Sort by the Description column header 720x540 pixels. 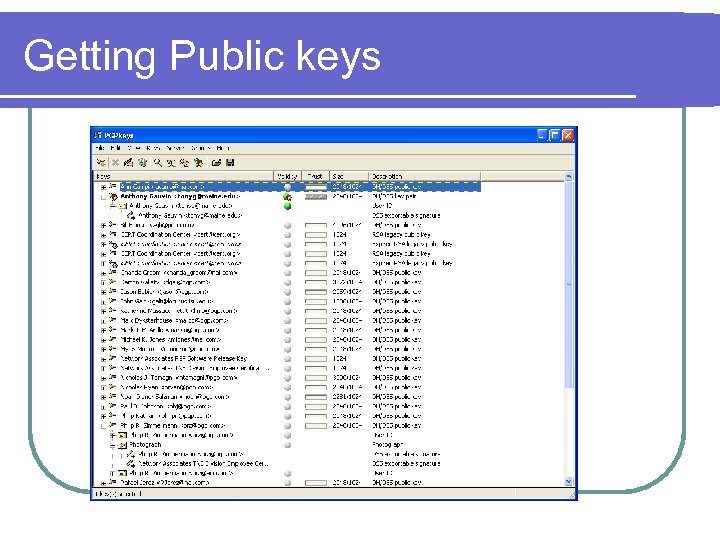pyautogui.click(x=424, y=176)
